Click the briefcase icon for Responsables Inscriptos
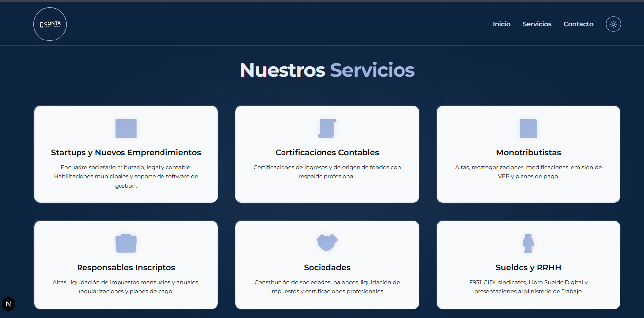Screen dimensions: 644x318 pyautogui.click(x=126, y=243)
